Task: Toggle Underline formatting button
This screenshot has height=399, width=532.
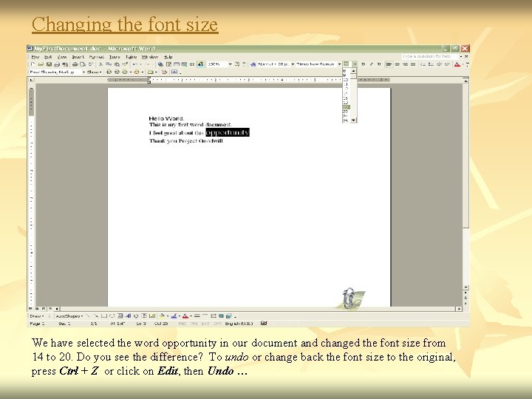Action: coord(379,64)
